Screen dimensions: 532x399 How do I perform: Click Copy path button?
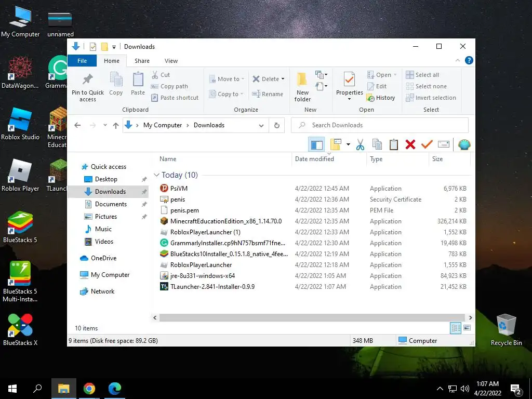[169, 86]
